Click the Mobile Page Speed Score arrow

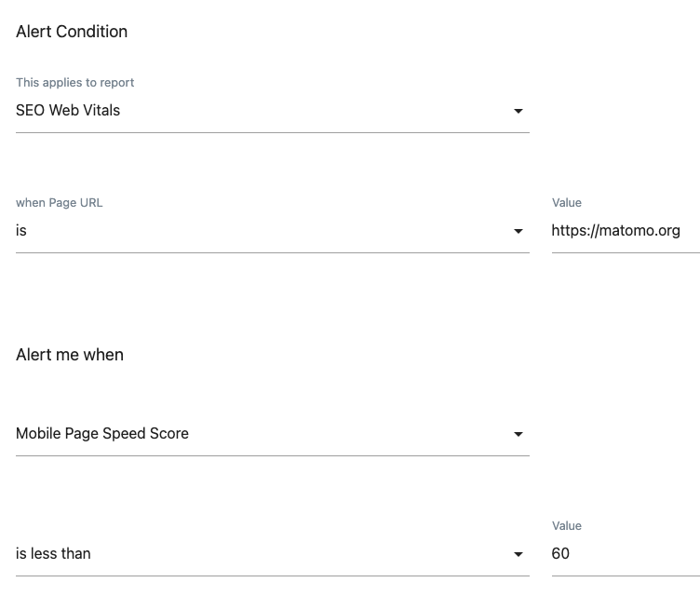pyautogui.click(x=518, y=435)
